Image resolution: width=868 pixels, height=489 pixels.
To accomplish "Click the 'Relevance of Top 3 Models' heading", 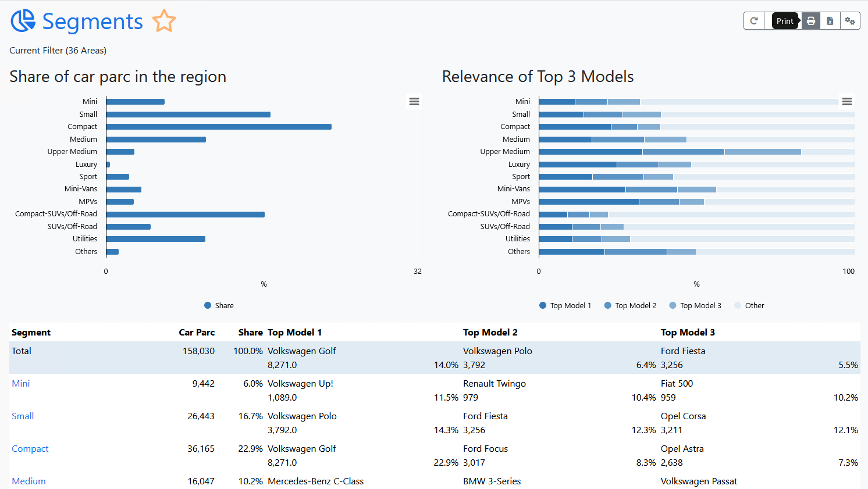I will coord(538,77).
